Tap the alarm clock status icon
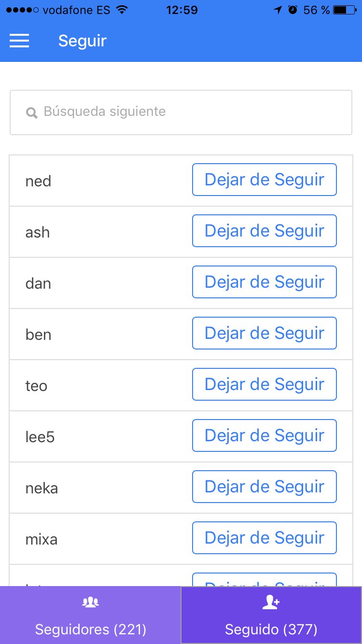Image resolution: width=362 pixels, height=644 pixels. 292,10
